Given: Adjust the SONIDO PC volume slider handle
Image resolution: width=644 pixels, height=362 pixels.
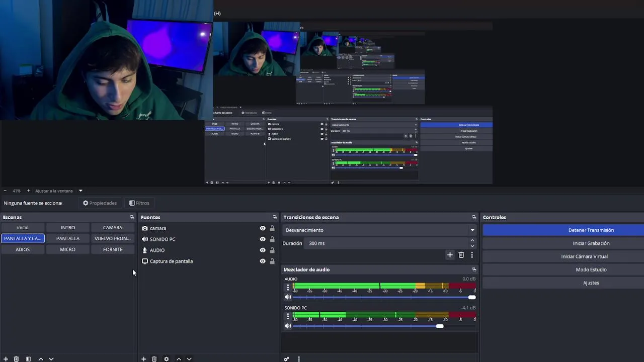Looking at the screenshot, I should pos(440,326).
